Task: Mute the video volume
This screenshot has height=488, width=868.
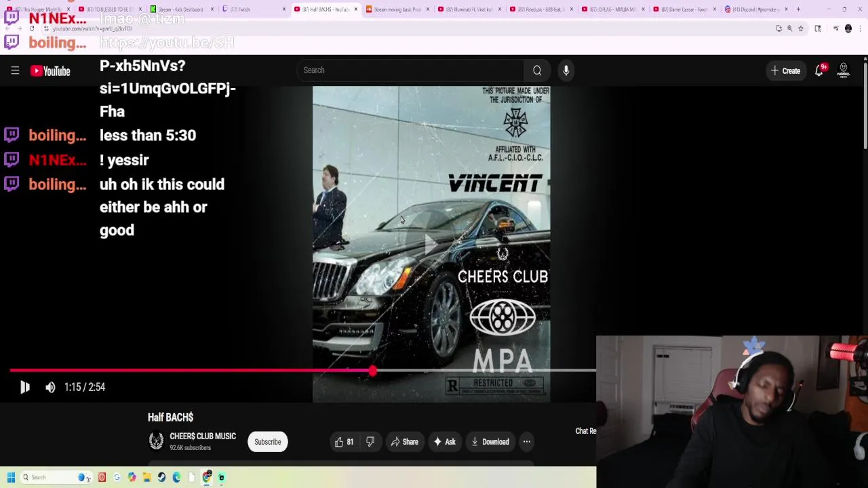Action: click(x=50, y=387)
